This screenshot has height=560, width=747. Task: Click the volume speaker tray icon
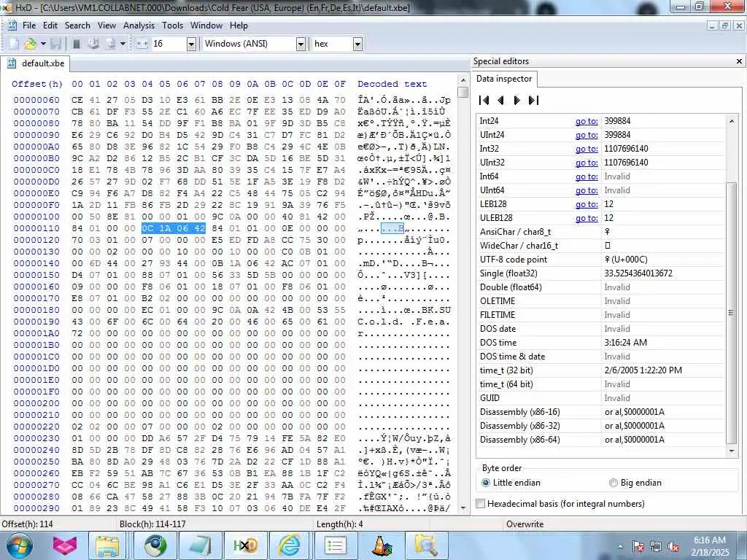click(673, 547)
